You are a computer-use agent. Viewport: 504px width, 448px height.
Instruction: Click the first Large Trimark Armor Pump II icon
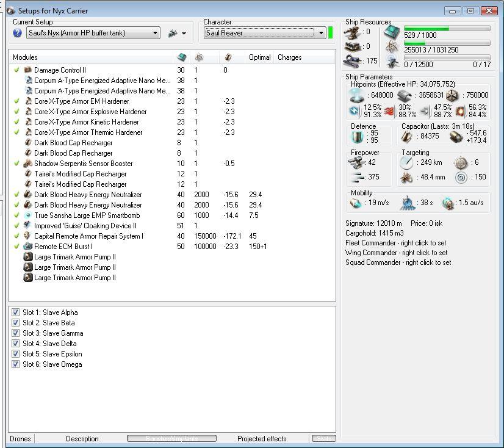[x=28, y=256]
